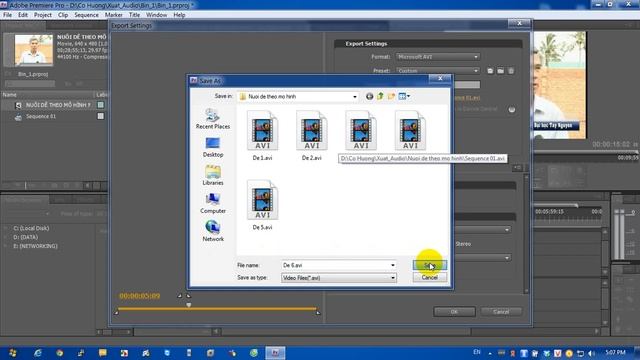
Task: Open the Project menu
Action: pos(42,15)
